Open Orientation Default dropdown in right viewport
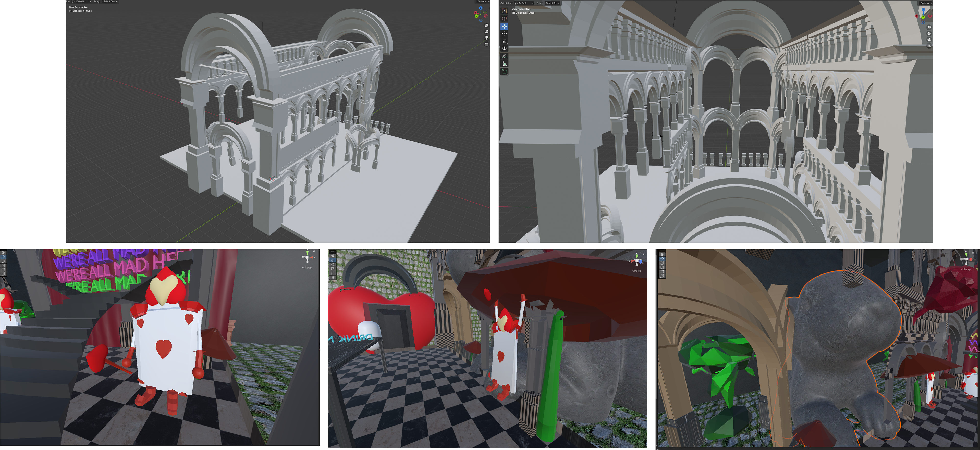 click(x=524, y=3)
